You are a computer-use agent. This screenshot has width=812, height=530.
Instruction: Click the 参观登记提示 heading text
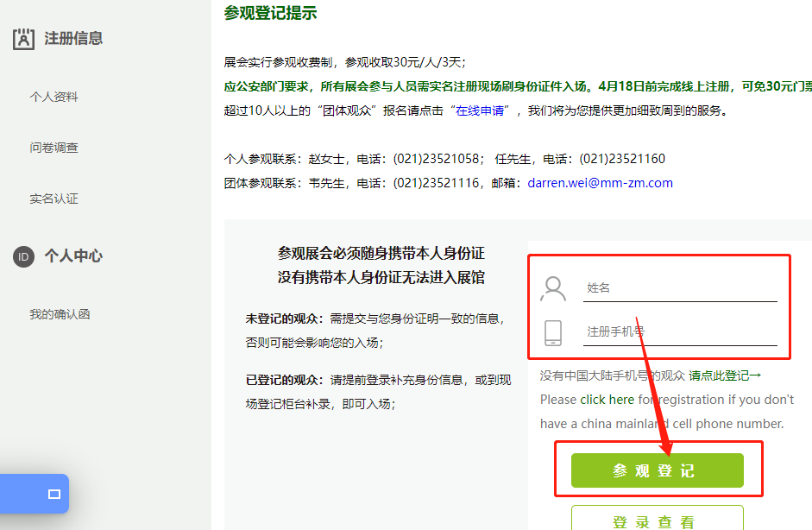click(270, 13)
